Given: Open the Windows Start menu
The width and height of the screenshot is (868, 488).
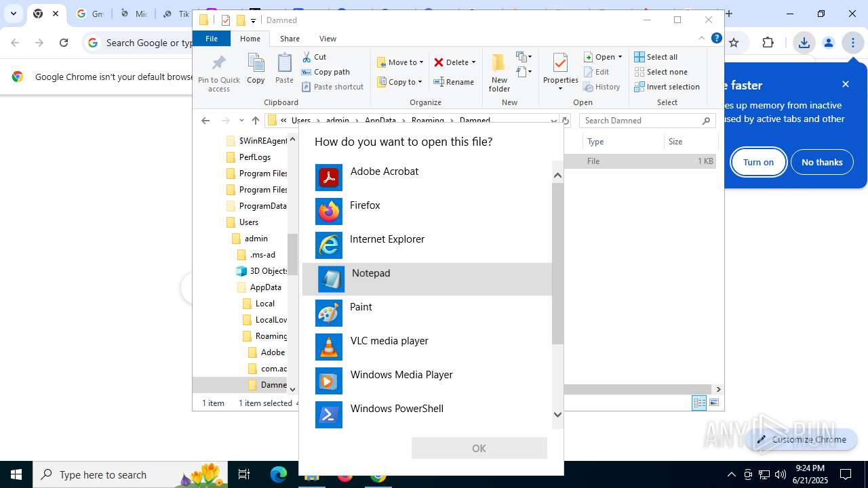Looking at the screenshot, I should [16, 474].
